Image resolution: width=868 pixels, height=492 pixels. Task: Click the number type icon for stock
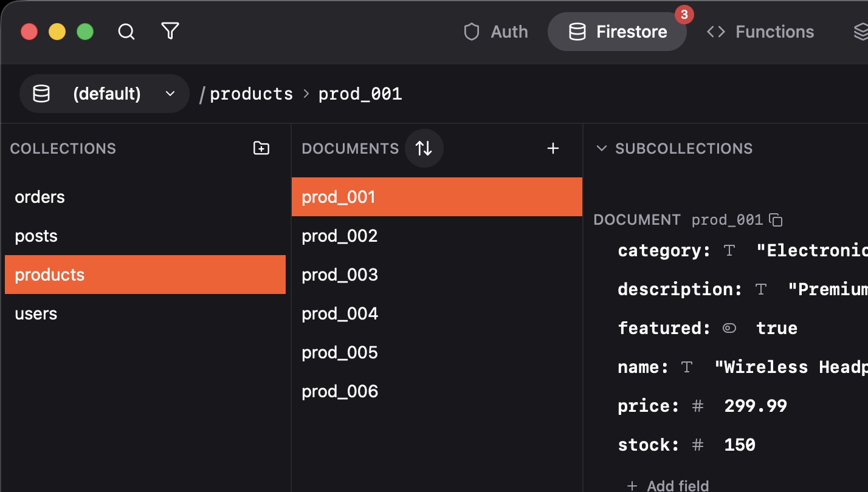coord(698,445)
